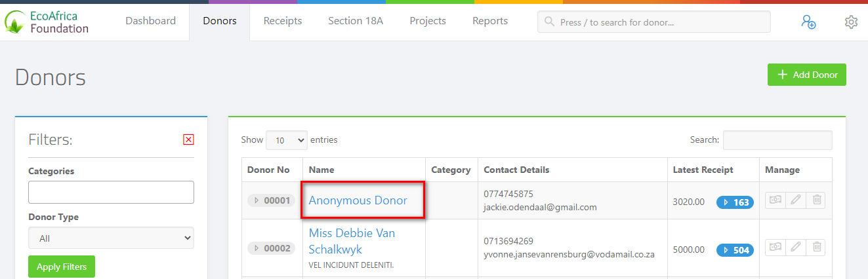Click the add-user icon in the top bar

point(808,22)
